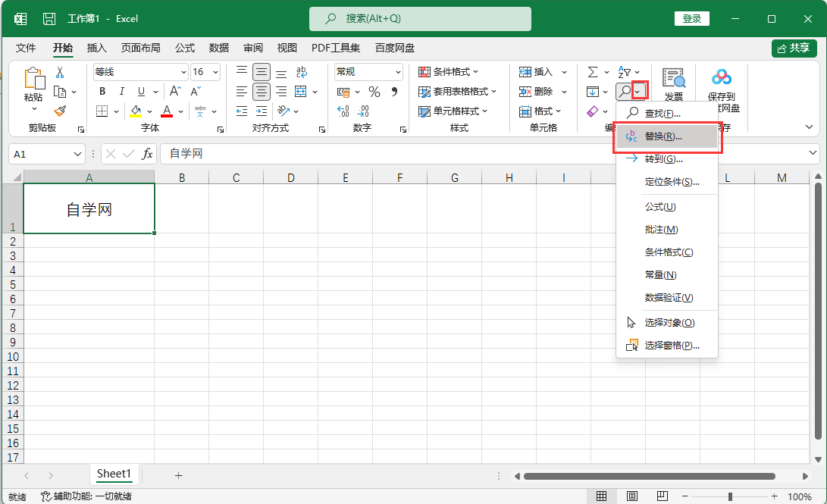Click the 共享 share button
This screenshot has height=504, width=827.
tap(794, 48)
